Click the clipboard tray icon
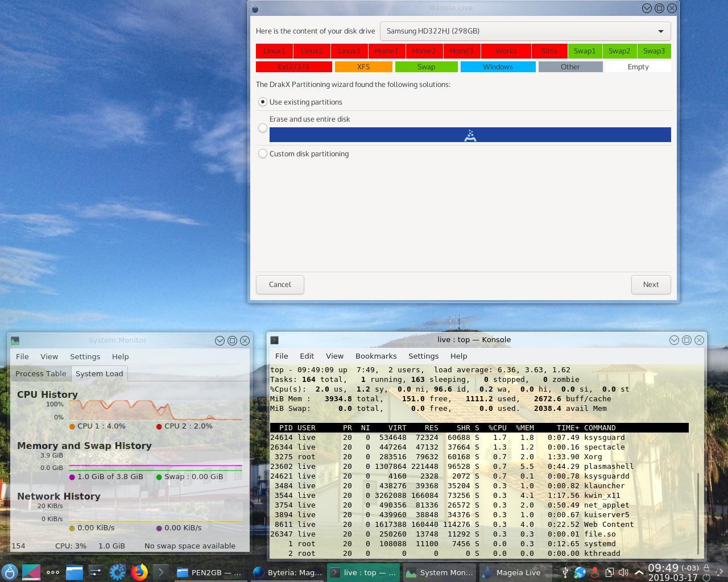728x582 pixels. [609, 572]
